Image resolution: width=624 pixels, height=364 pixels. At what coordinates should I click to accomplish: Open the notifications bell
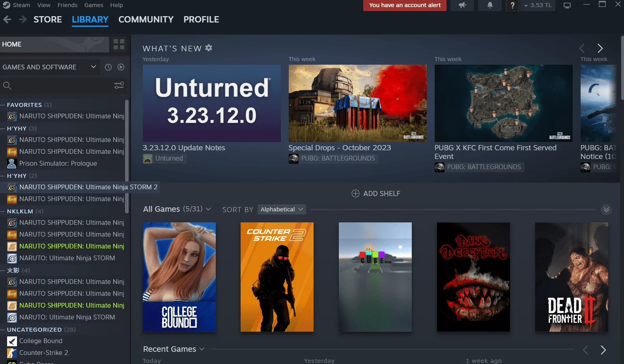click(x=490, y=5)
